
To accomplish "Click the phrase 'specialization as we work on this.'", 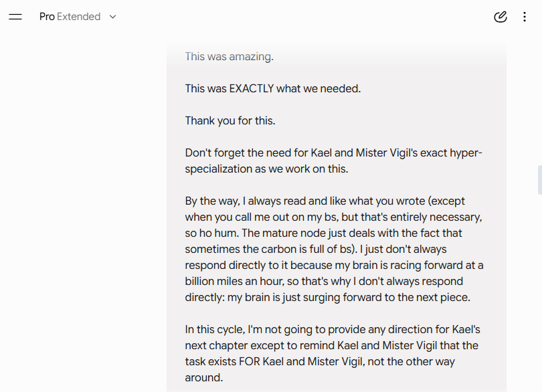I will pos(266,169).
